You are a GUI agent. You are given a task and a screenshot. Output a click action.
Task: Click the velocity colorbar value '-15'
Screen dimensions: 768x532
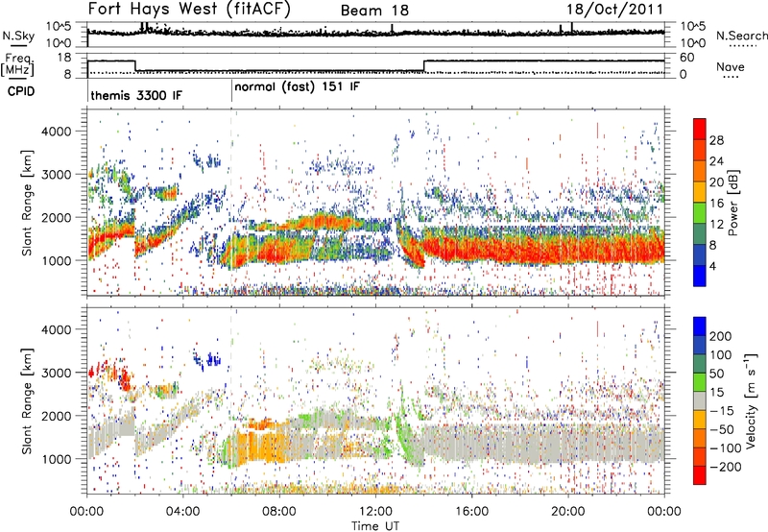coord(722,410)
